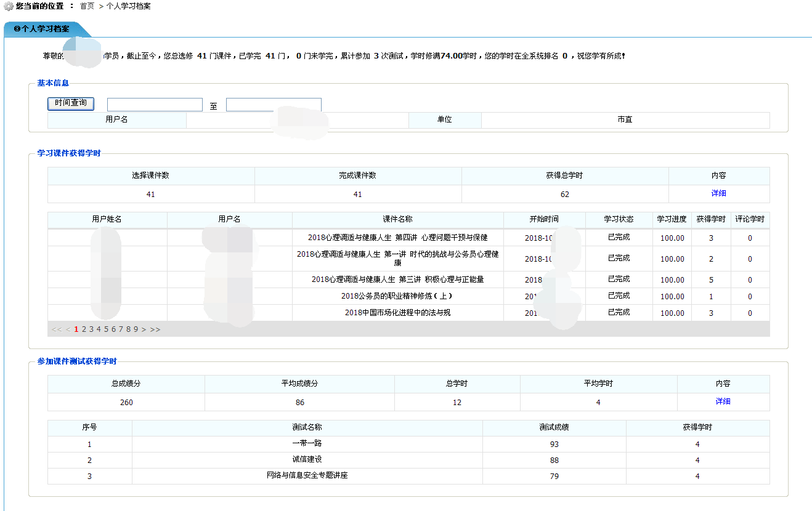Focus the start date input field
Image resolution: width=812 pixels, height=511 pixels.
[155, 105]
